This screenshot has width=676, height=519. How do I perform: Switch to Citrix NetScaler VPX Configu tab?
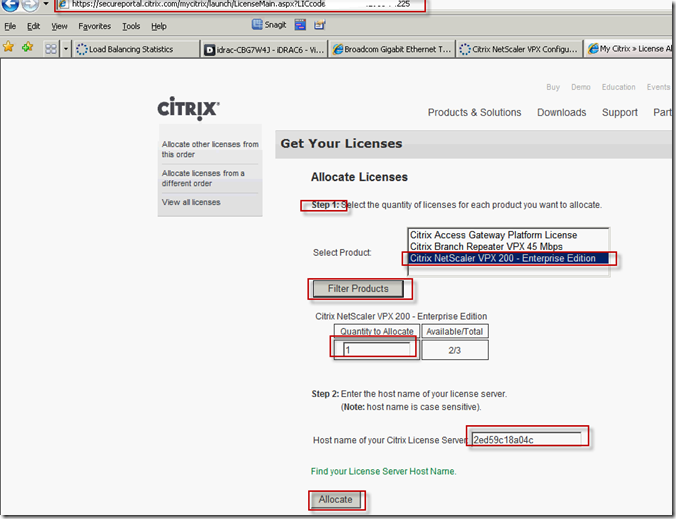(x=519, y=49)
